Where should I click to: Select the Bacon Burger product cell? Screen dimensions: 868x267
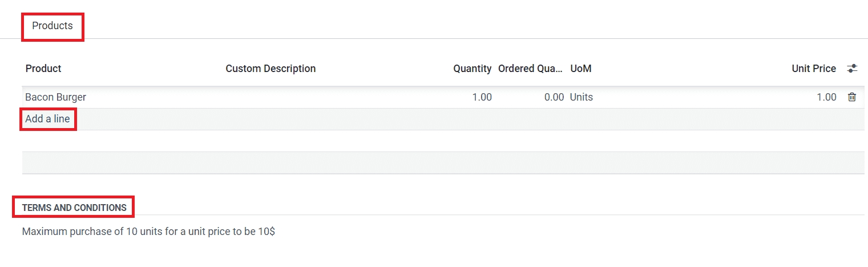(x=56, y=97)
